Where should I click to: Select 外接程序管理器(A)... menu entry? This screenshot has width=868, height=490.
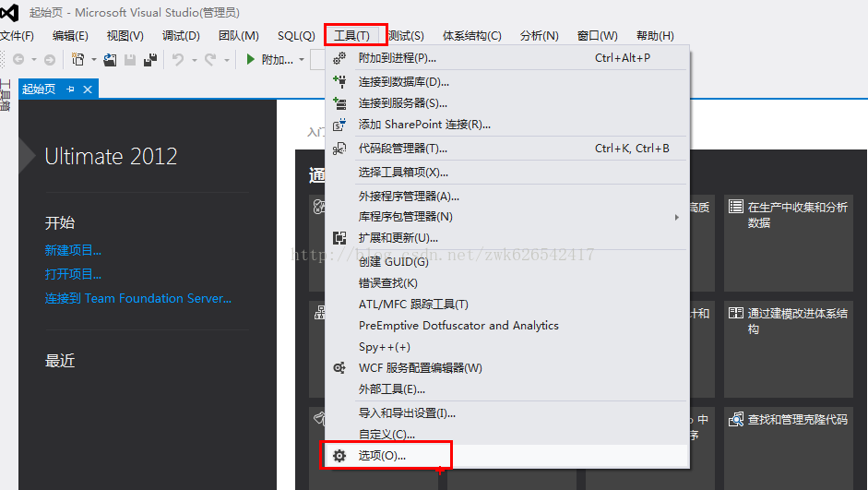pos(507,196)
